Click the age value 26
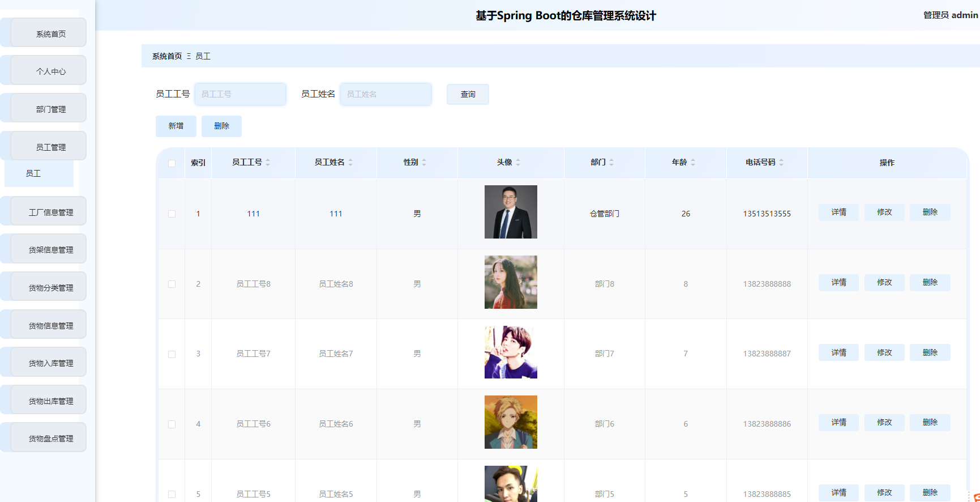This screenshot has width=980, height=502. click(x=686, y=214)
